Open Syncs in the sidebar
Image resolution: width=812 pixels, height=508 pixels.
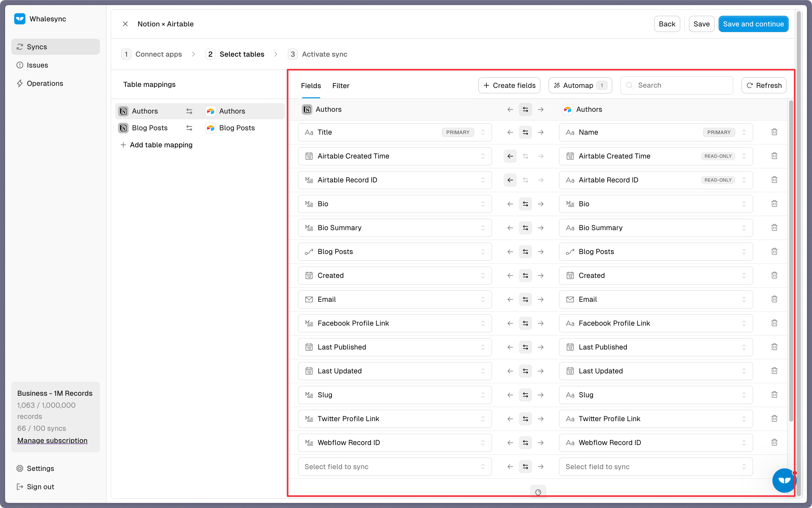point(55,47)
